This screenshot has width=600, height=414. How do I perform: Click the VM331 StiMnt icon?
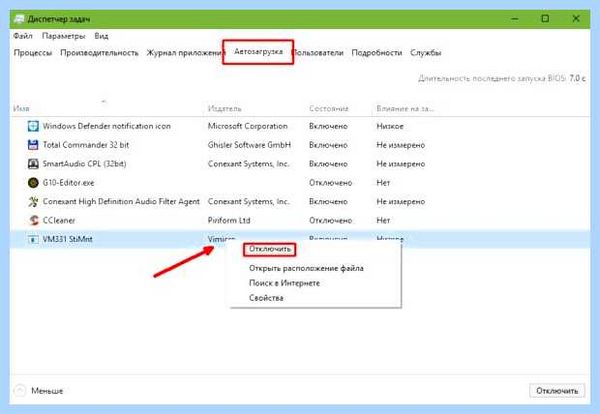[33, 239]
